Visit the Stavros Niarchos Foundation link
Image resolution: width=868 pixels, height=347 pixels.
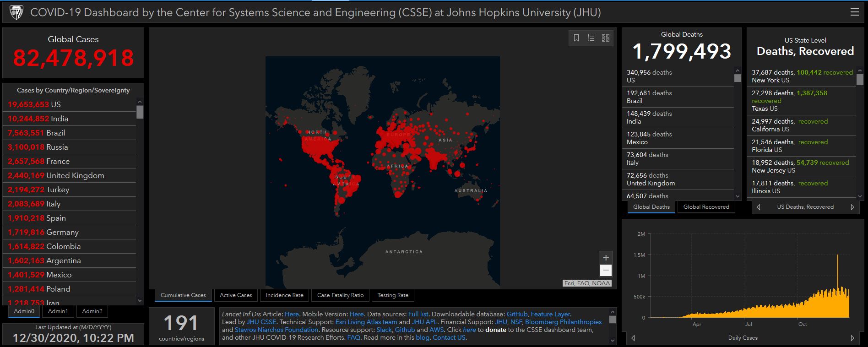click(277, 330)
